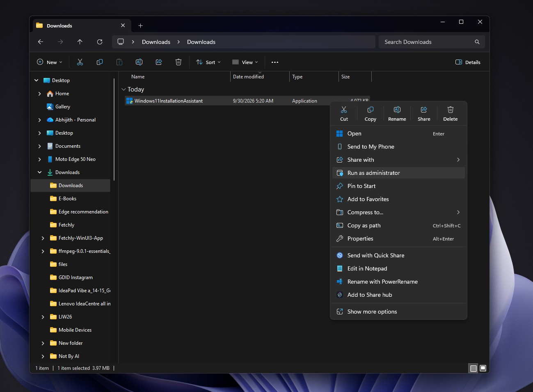Screen dimensions: 533x392
Task: Toggle the Details pane button
Action: coord(468,62)
